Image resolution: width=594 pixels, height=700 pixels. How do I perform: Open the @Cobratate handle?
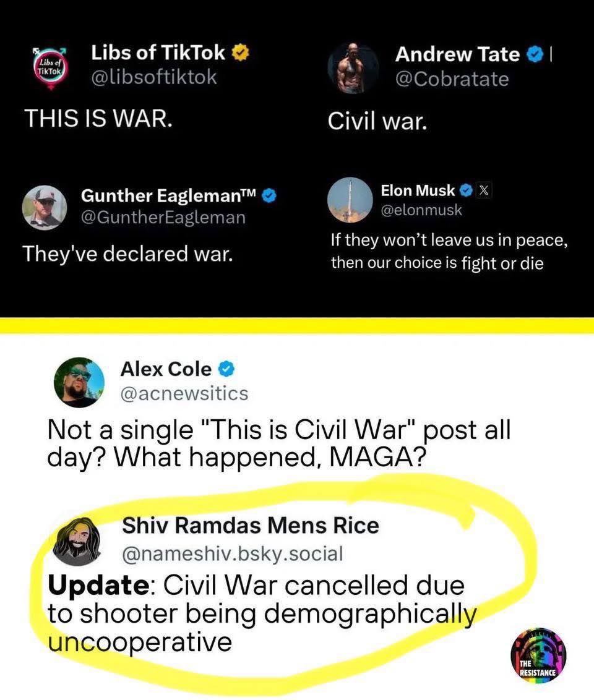click(x=452, y=80)
